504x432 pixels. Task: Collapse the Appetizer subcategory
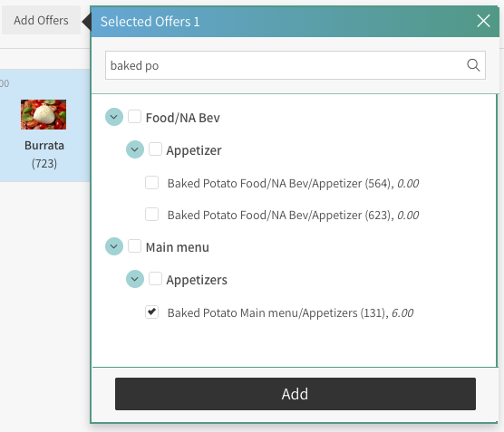tap(135, 149)
